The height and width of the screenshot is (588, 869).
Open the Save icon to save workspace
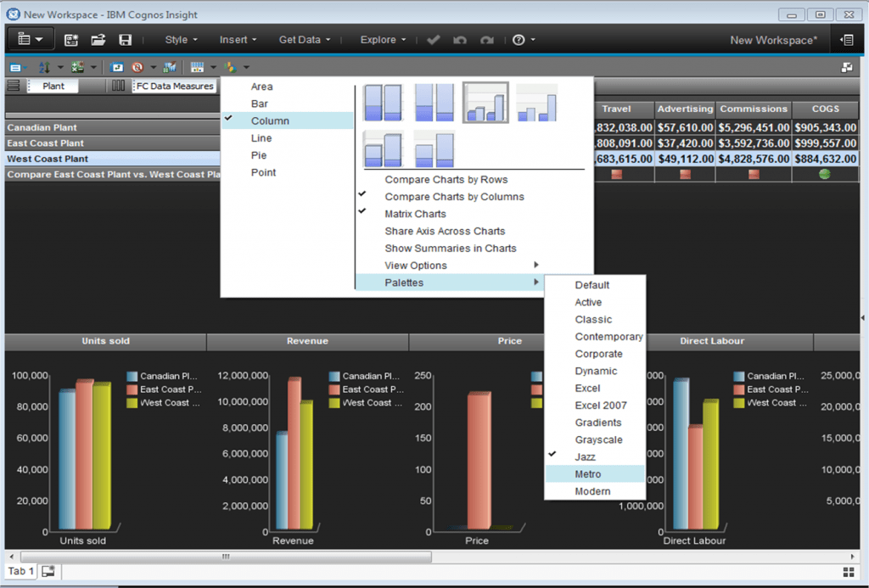[125, 39]
